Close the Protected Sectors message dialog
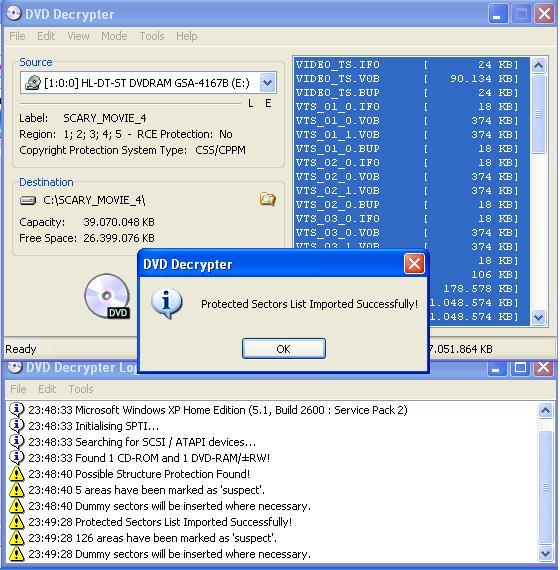Screen dimensions: 560x570 414,264
